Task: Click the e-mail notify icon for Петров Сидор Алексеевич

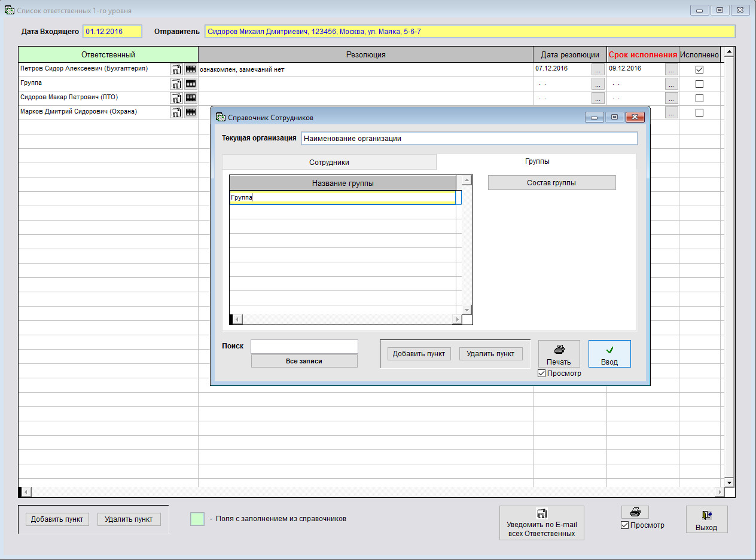Action: tap(176, 69)
